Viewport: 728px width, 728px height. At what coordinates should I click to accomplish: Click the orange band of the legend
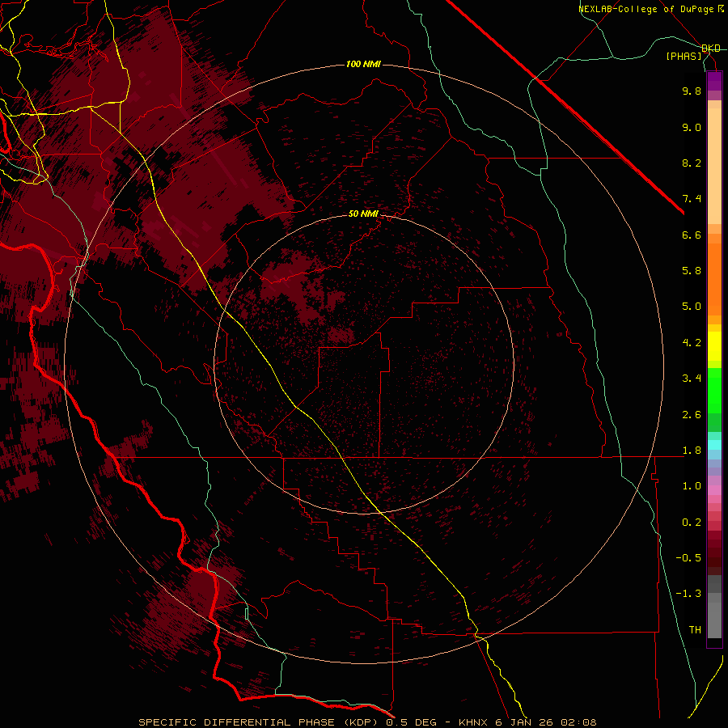714,278
